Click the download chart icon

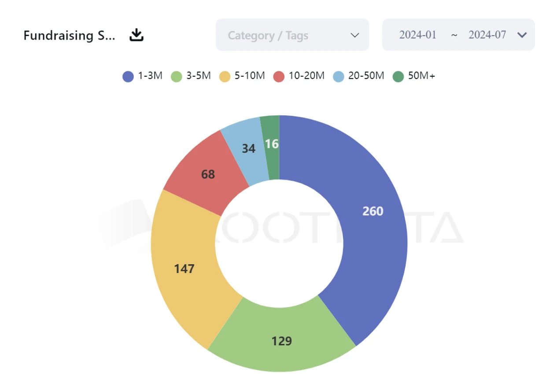[x=136, y=35]
